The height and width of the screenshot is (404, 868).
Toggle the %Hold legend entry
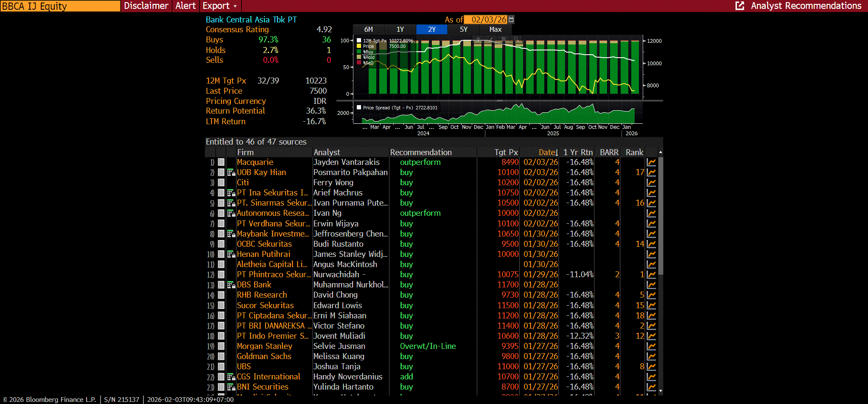point(359,57)
